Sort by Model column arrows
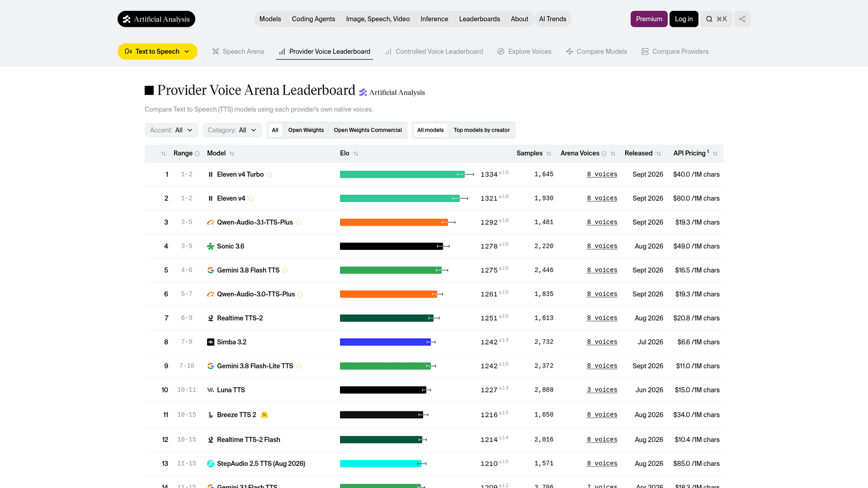 (x=232, y=154)
